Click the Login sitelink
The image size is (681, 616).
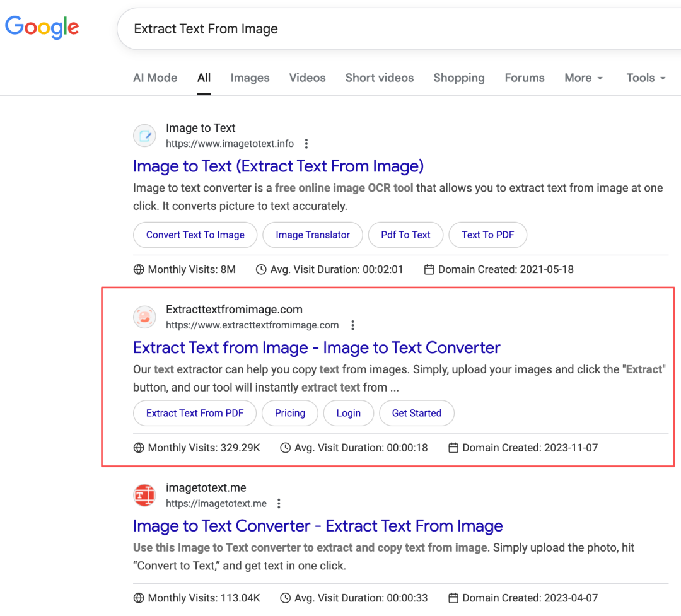pyautogui.click(x=348, y=413)
